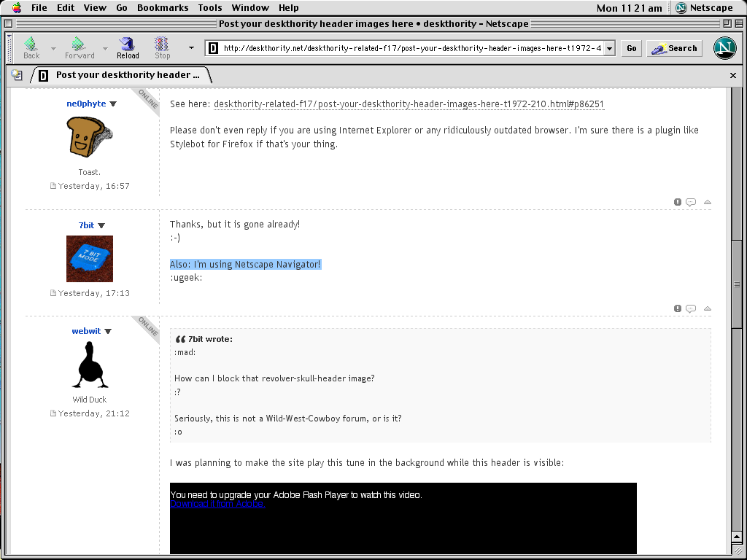
Task: Report ne0phyte's post with exclamation icon
Action: [x=678, y=202]
